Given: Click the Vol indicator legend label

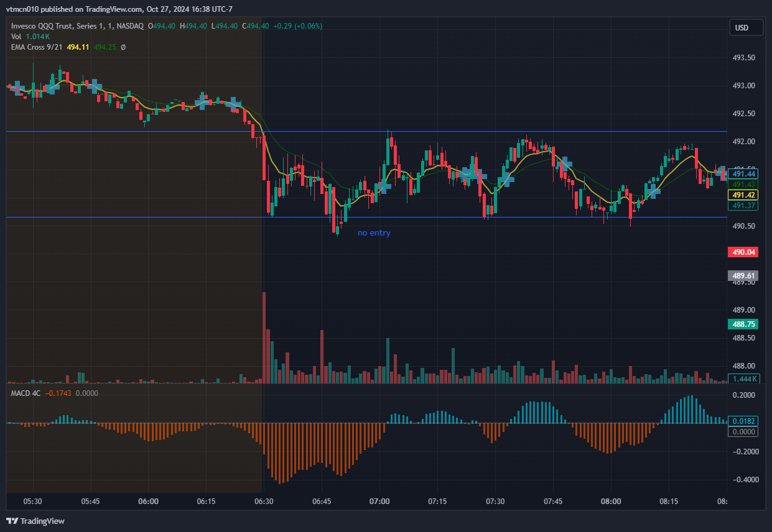Looking at the screenshot, I should [17, 37].
